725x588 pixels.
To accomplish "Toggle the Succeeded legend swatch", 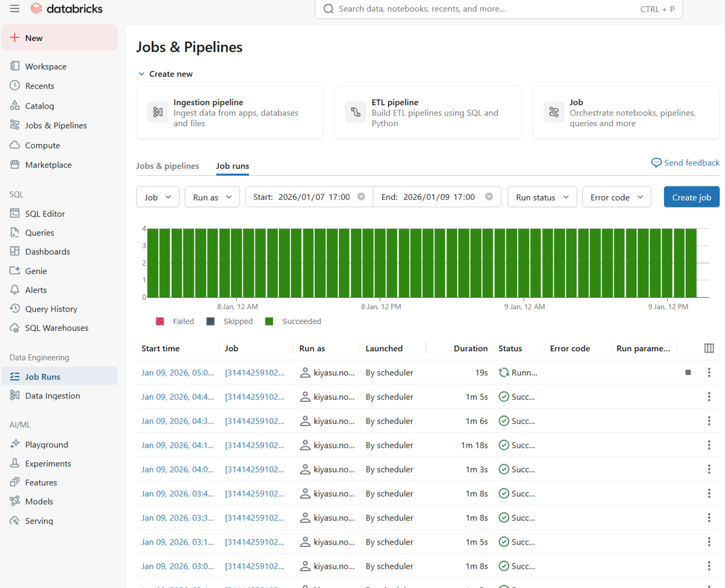I will pyautogui.click(x=269, y=321).
